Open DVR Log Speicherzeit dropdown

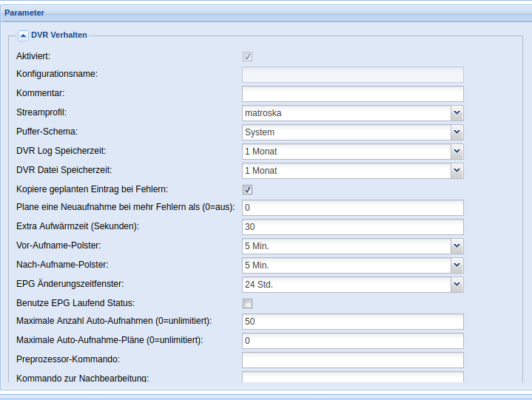(x=457, y=152)
